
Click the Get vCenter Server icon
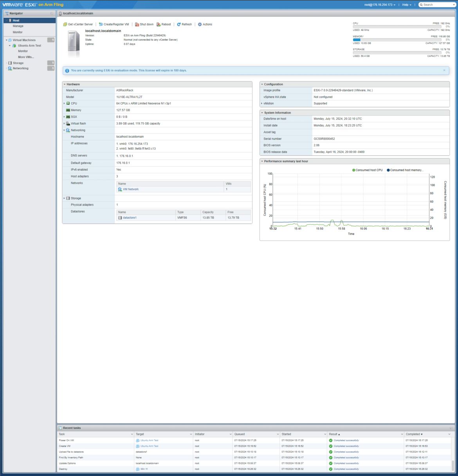tap(65, 24)
